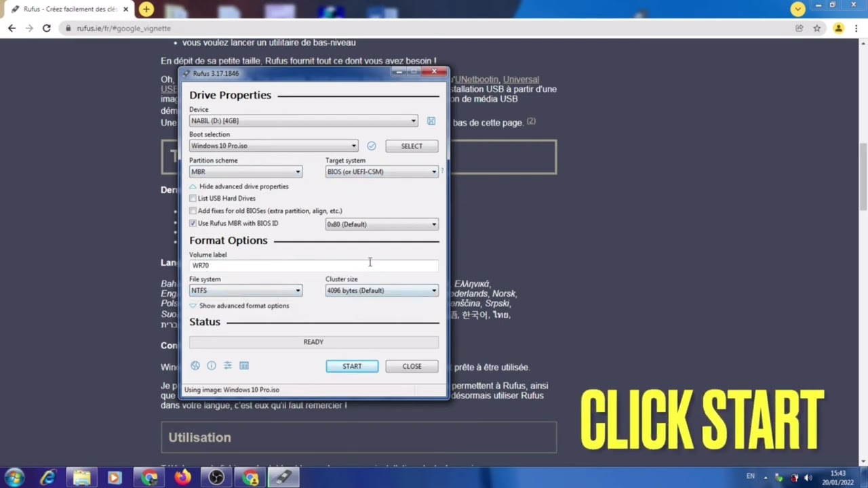Click the SELECT button in Rufus
The height and width of the screenshot is (488, 868).
click(x=412, y=146)
